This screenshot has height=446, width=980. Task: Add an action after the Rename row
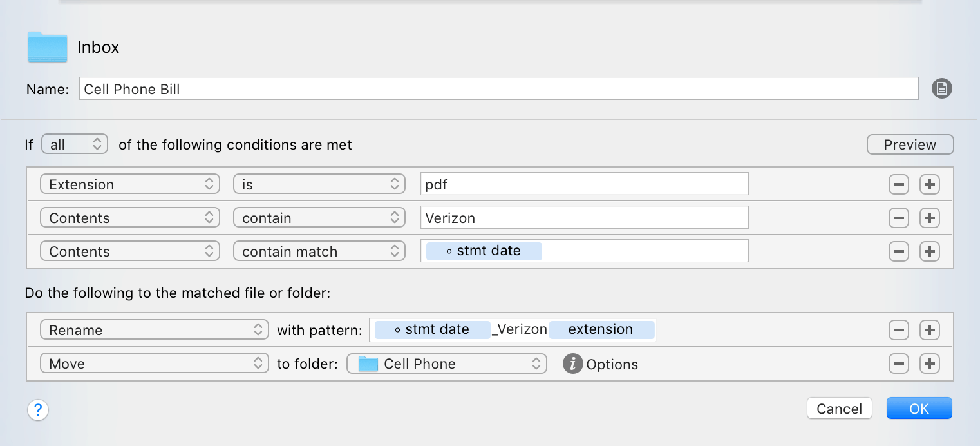929,330
